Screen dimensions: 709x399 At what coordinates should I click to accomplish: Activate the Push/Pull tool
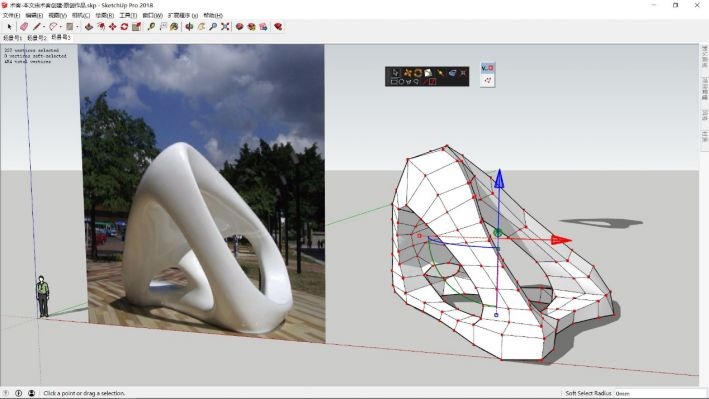(89, 27)
